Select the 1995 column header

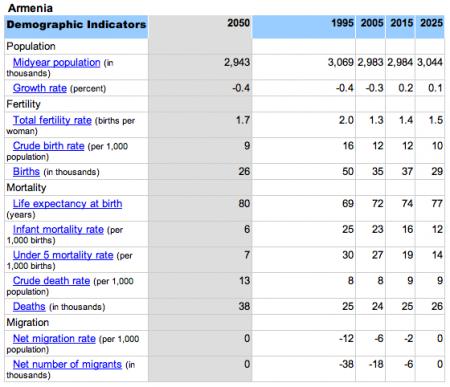(x=304, y=27)
